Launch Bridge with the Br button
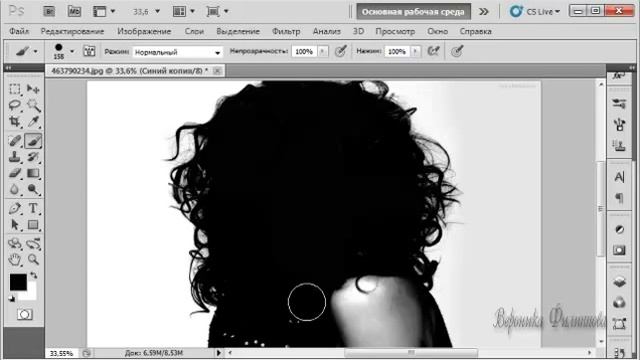 pos(49,11)
